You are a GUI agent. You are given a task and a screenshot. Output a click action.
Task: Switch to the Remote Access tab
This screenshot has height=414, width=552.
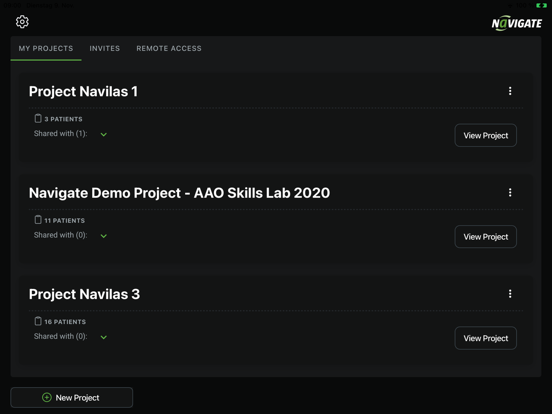tap(169, 48)
